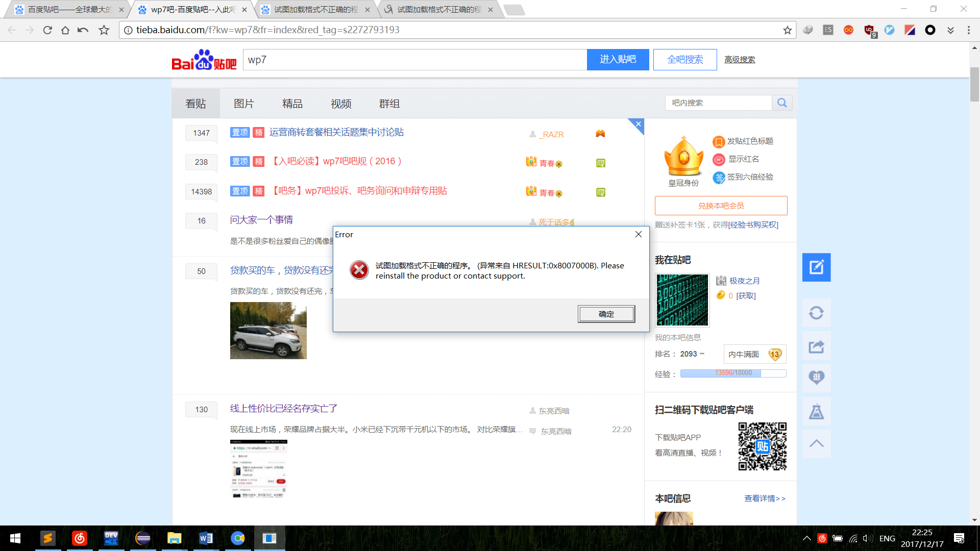Click the in-bar search magnifier icon
980x551 pixels.
(782, 103)
